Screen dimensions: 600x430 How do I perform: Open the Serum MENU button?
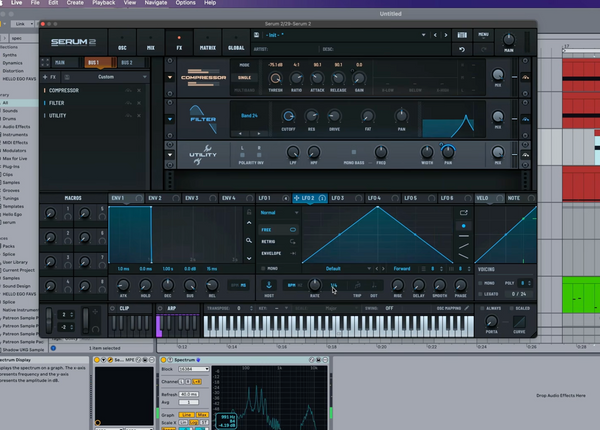pyautogui.click(x=483, y=35)
